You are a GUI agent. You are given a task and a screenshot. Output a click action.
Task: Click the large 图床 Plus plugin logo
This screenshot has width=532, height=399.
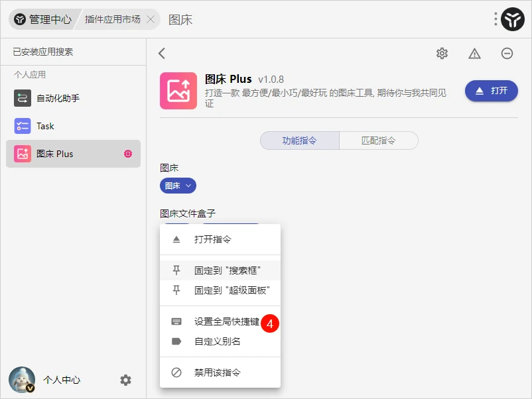click(178, 91)
